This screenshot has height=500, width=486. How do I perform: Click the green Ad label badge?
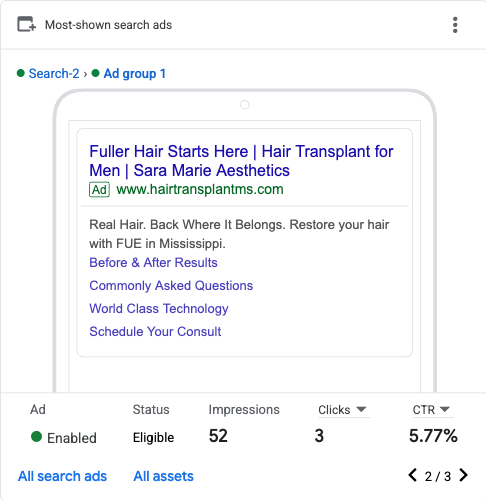(x=99, y=190)
